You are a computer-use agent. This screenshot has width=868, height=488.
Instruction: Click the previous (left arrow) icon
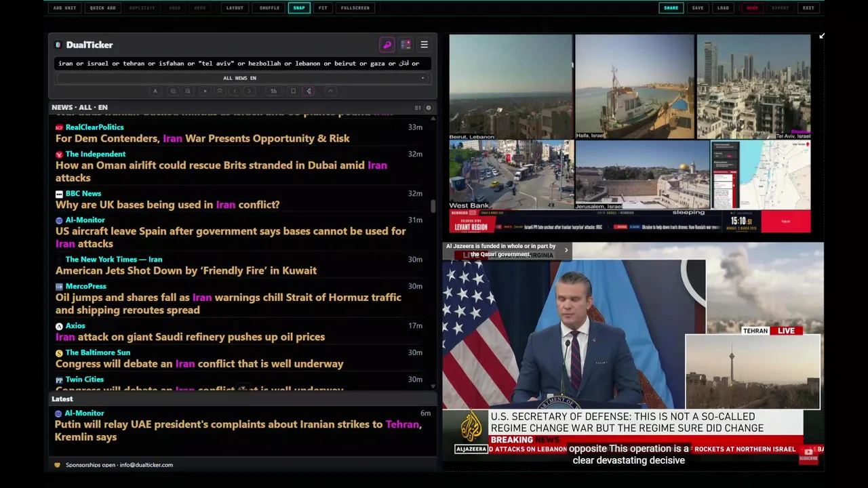pos(235,91)
